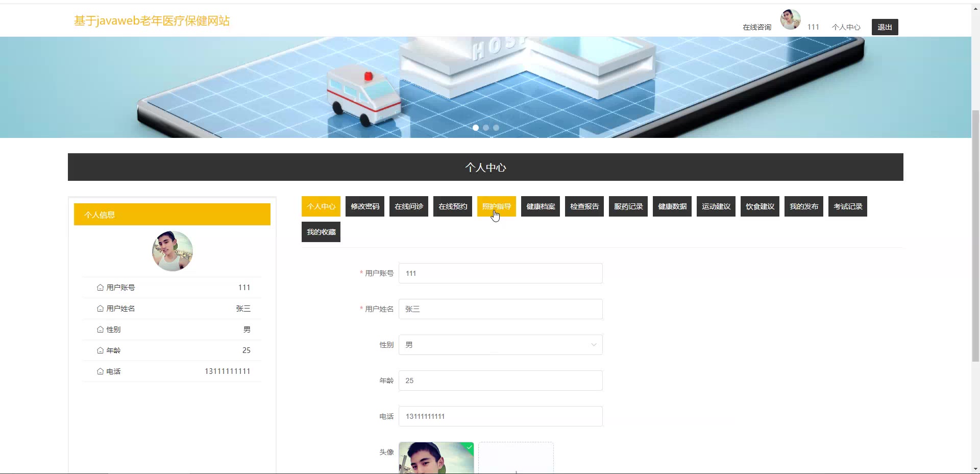Click the user avatar in the top header
Viewport: 980px width, 474px height.
(x=790, y=20)
